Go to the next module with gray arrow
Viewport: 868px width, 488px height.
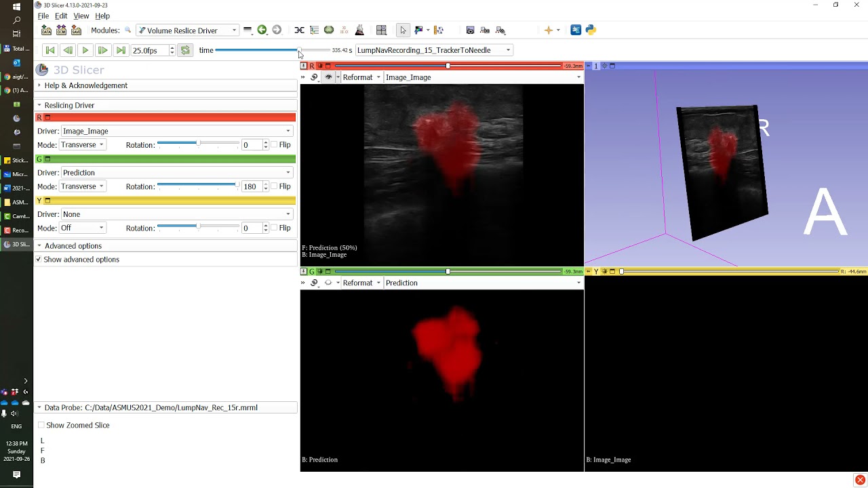[277, 30]
